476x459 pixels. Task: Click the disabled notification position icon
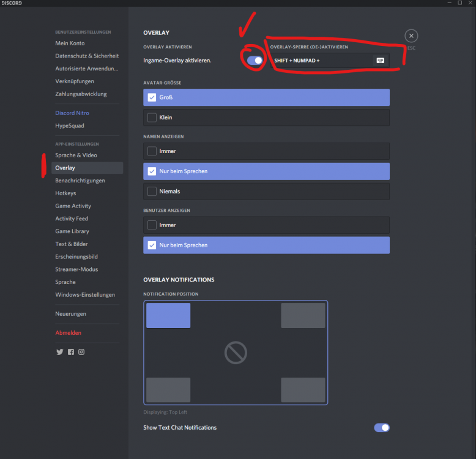coord(236,353)
